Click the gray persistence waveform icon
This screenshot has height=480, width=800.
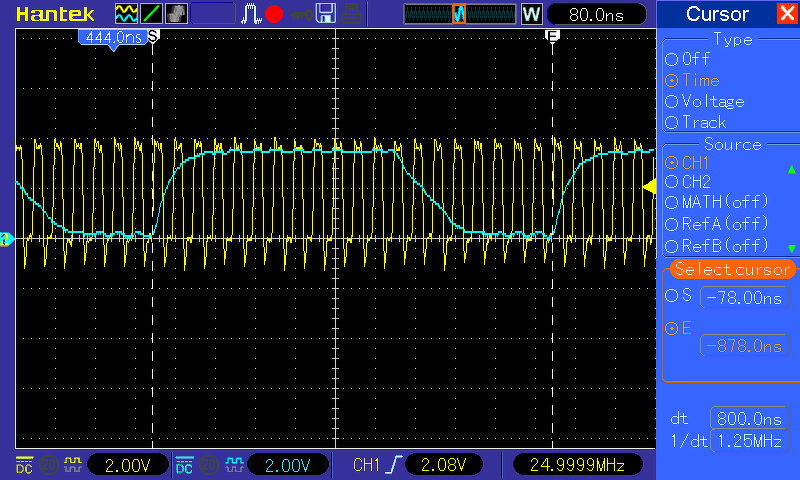click(x=177, y=14)
